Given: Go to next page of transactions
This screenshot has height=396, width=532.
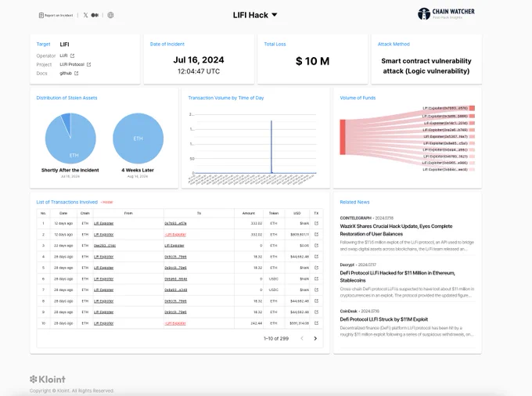Looking at the screenshot, I should tap(315, 338).
